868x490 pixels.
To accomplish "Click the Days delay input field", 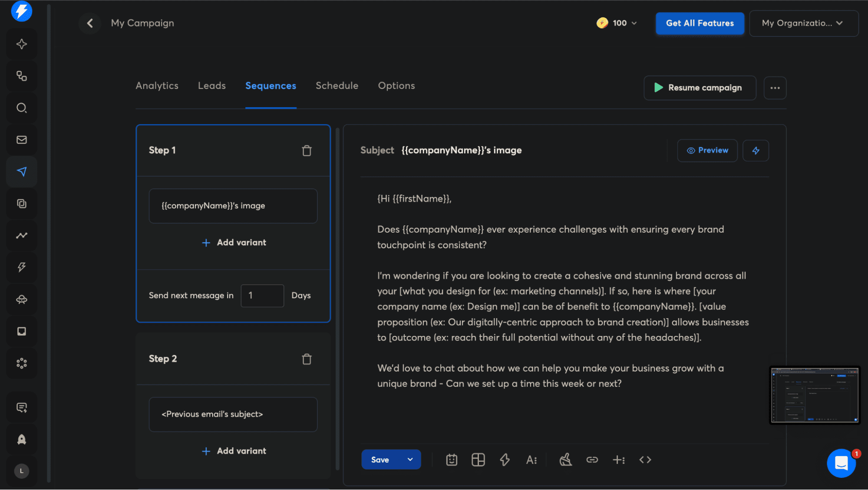I will point(262,296).
